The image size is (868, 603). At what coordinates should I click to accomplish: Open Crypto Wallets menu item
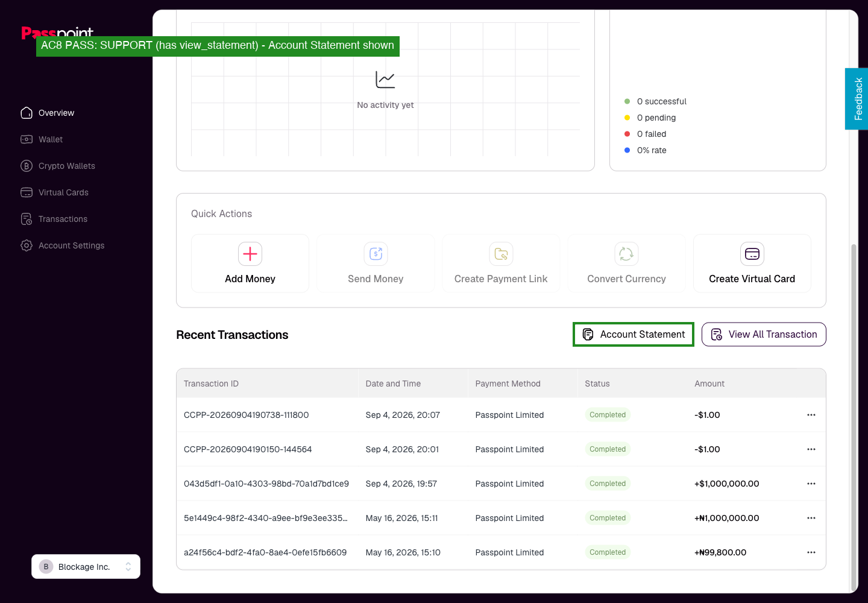(x=67, y=166)
